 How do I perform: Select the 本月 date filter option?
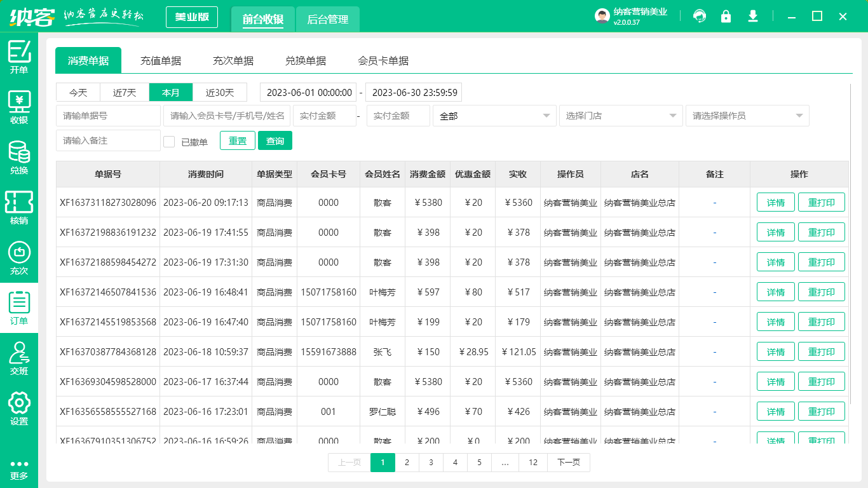(x=170, y=92)
